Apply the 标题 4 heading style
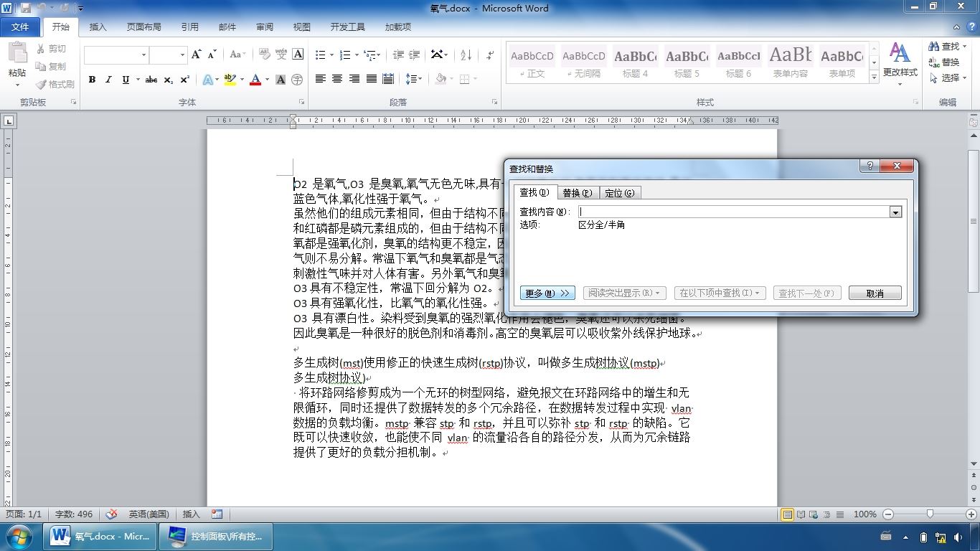 tap(635, 62)
